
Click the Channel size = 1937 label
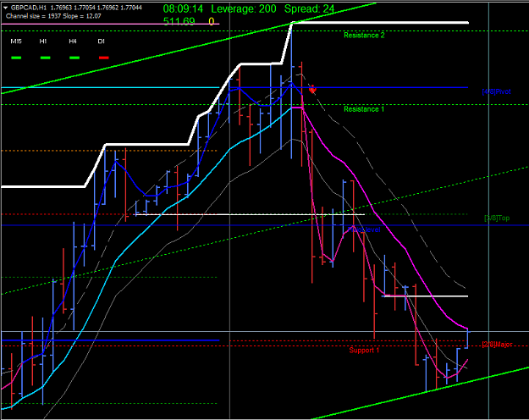click(33, 16)
